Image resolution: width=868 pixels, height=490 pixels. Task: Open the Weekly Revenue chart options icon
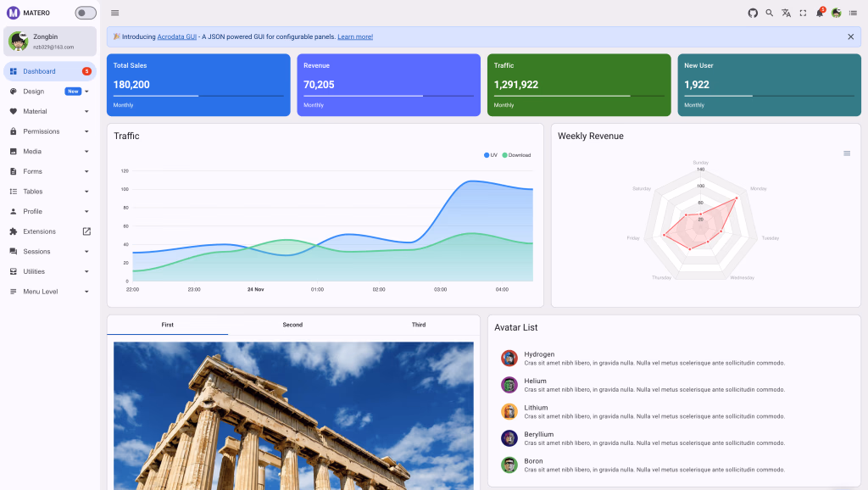pyautogui.click(x=846, y=153)
